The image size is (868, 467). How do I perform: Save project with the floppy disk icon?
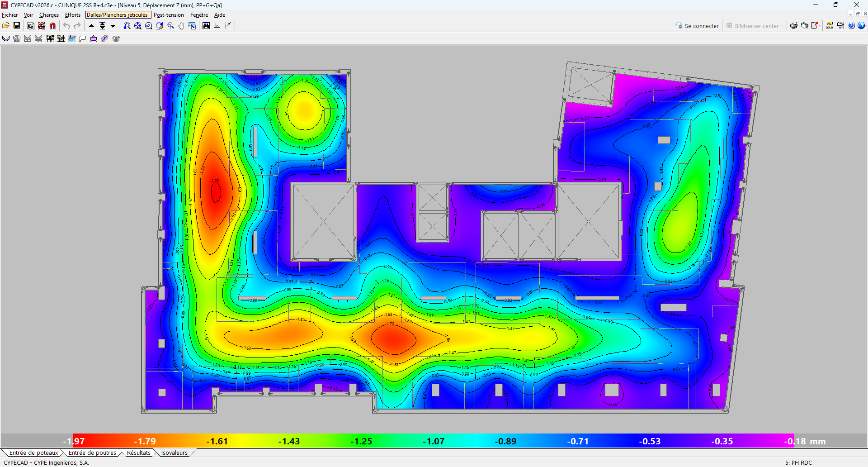click(x=17, y=26)
